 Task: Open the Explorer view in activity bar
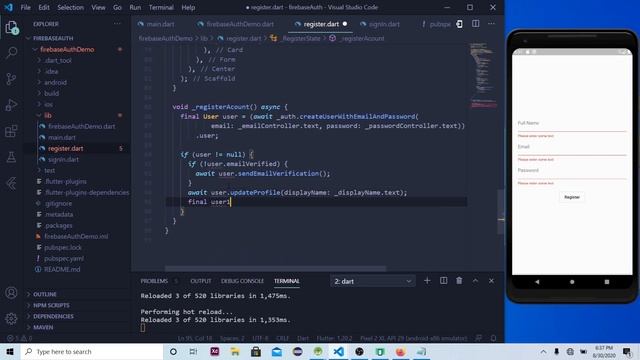11,28
